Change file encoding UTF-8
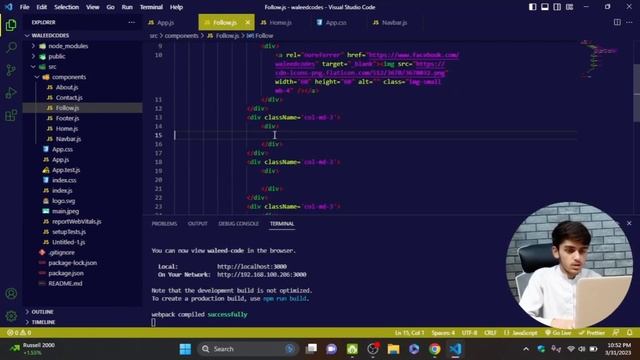Image resolution: width=640 pixels, height=360 pixels. [x=469, y=333]
